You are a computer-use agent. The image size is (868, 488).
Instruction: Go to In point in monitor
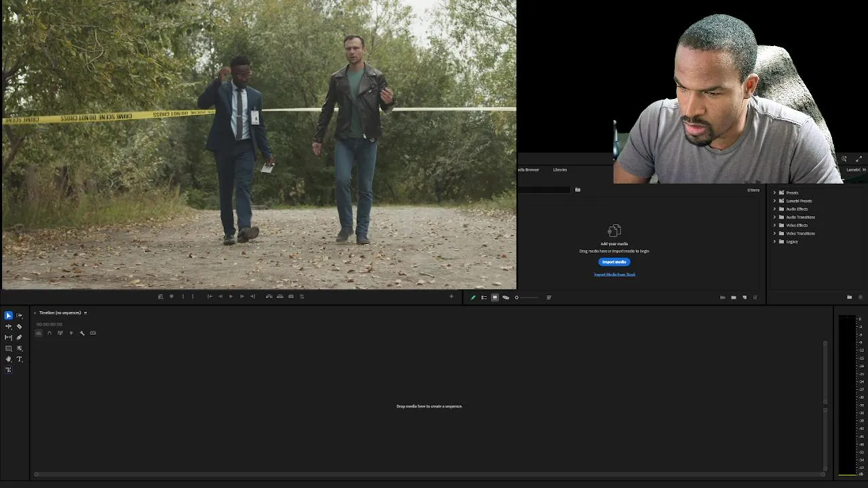pyautogui.click(x=210, y=296)
